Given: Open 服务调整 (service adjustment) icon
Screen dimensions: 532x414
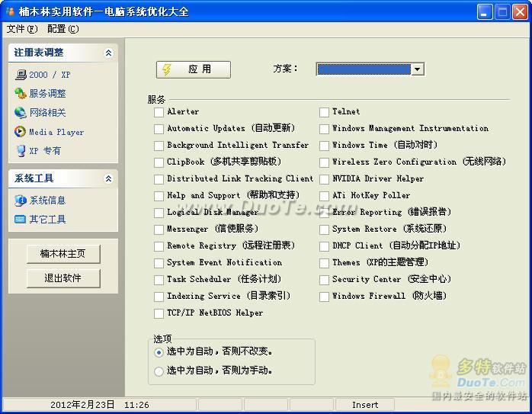Looking at the screenshot, I should tap(21, 94).
